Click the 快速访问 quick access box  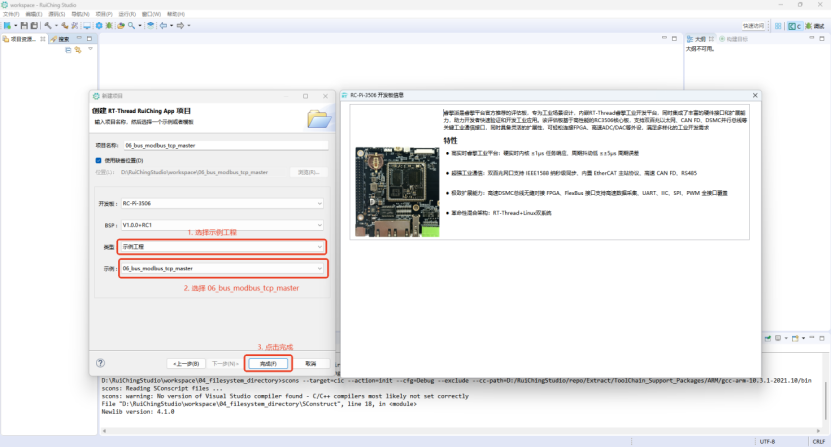click(753, 25)
